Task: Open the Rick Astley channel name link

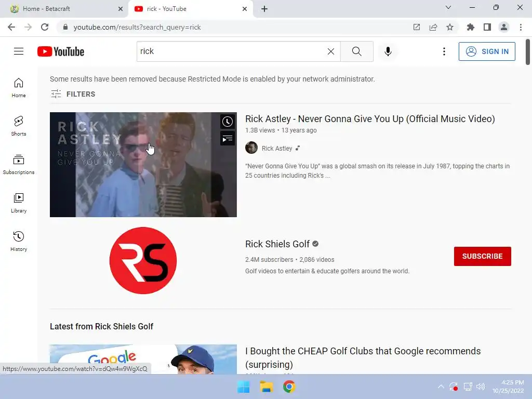Action: click(x=277, y=148)
